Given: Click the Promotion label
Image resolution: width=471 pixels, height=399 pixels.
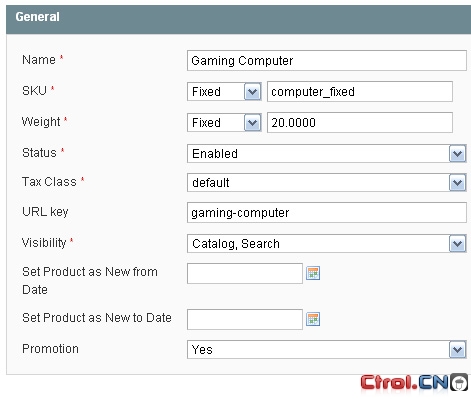Looking at the screenshot, I should (x=50, y=349).
